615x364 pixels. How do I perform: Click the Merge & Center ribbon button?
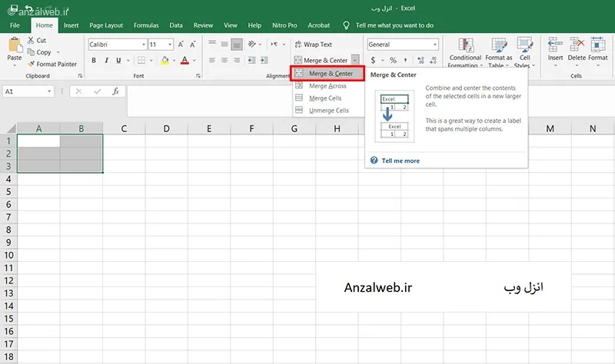321,61
